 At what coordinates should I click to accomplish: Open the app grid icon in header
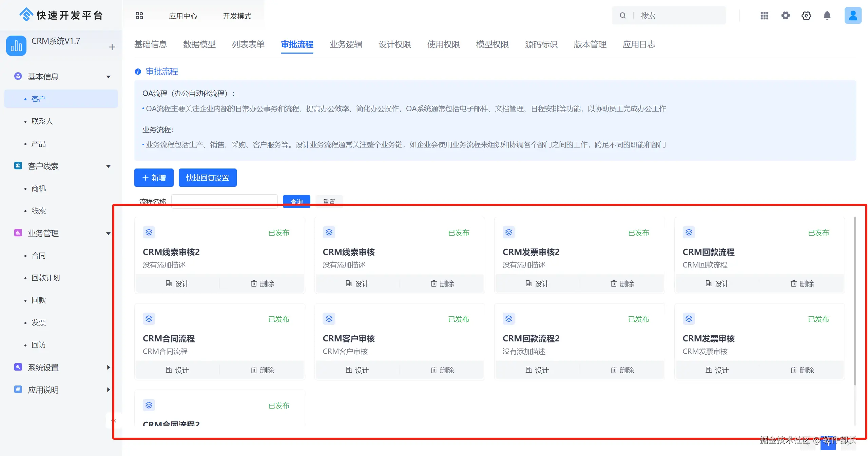point(764,16)
